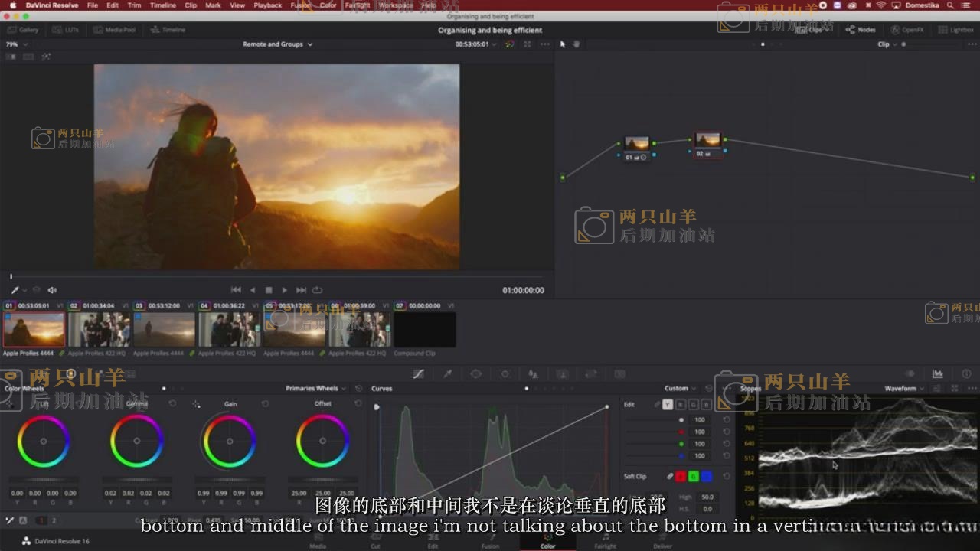Select the Qualifier eyedropper tool icon
Viewport: 980px width, 551px height.
coord(448,374)
